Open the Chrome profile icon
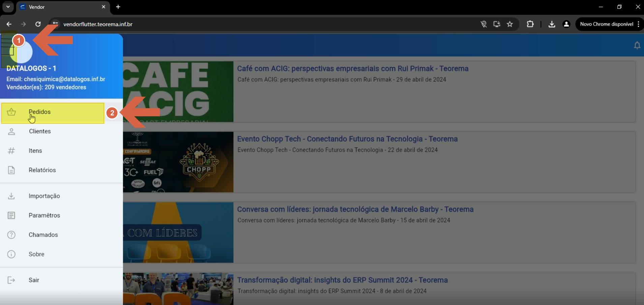The height and width of the screenshot is (305, 644). 566,24
